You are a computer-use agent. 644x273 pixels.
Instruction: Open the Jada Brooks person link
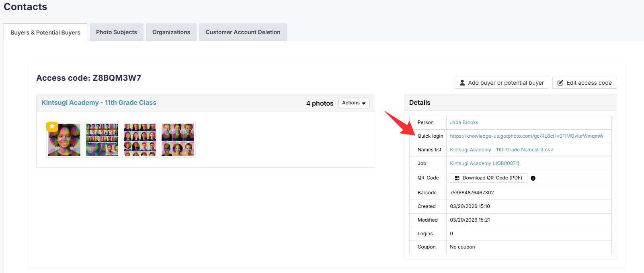tap(464, 122)
